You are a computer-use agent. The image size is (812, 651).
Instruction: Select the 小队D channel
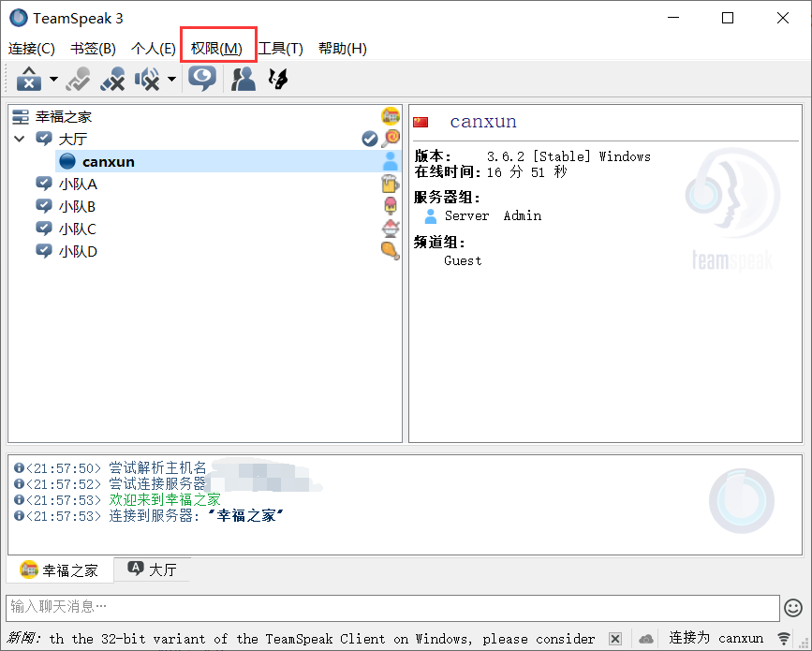point(78,252)
